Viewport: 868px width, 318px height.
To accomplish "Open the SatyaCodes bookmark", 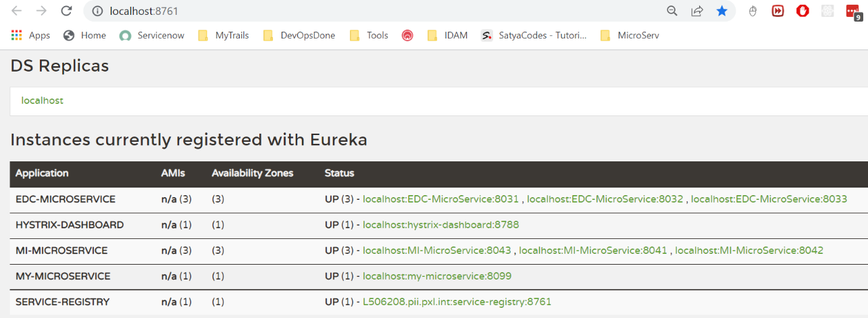I will tap(534, 35).
